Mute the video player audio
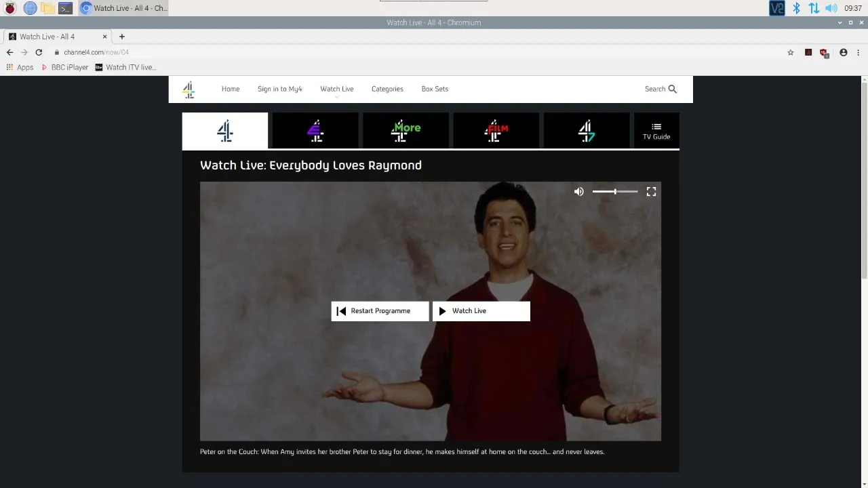The height and width of the screenshot is (488, 868). [x=578, y=191]
